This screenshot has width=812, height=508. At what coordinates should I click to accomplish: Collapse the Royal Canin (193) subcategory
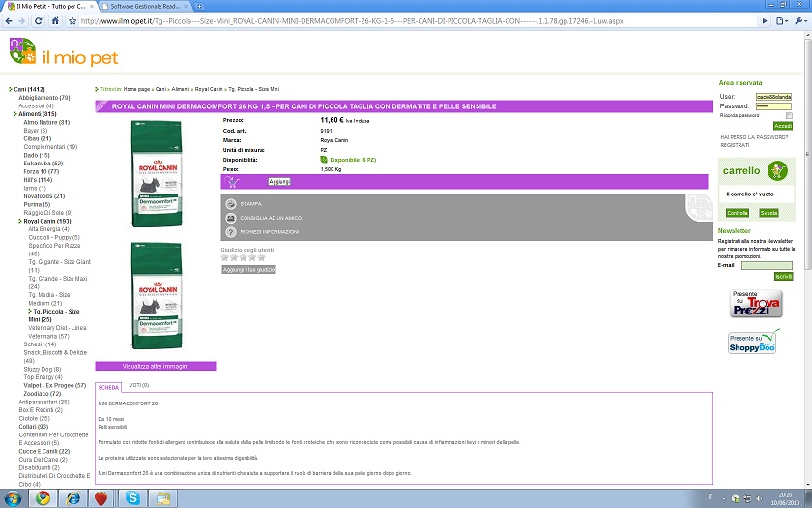click(x=46, y=221)
